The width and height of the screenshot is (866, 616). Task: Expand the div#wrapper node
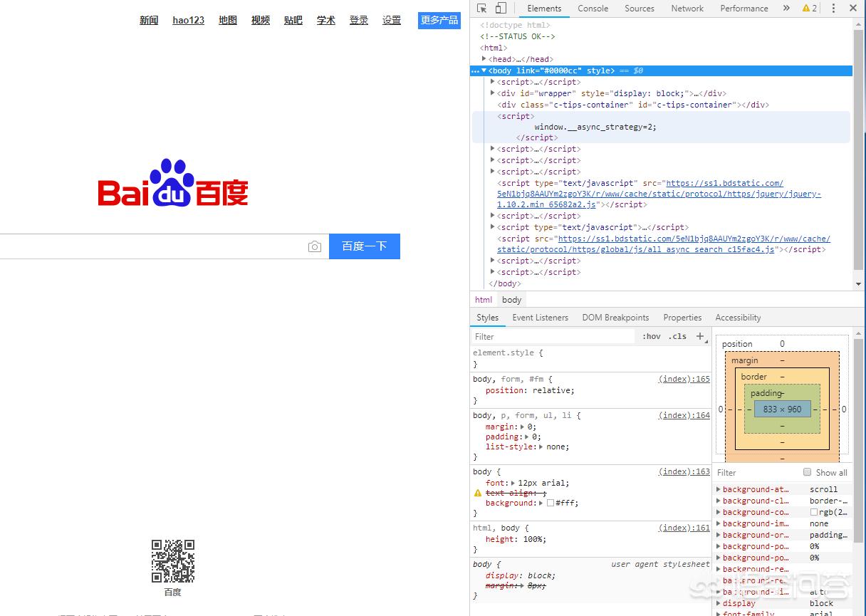click(493, 93)
